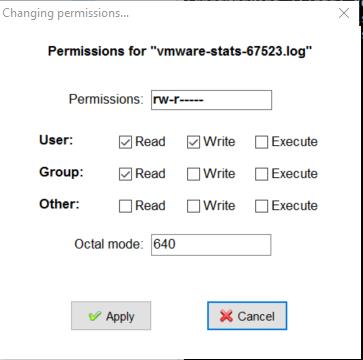Viewport: 363px width, 360px height.
Task: Click the red X icon on Cancel
Action: (226, 316)
